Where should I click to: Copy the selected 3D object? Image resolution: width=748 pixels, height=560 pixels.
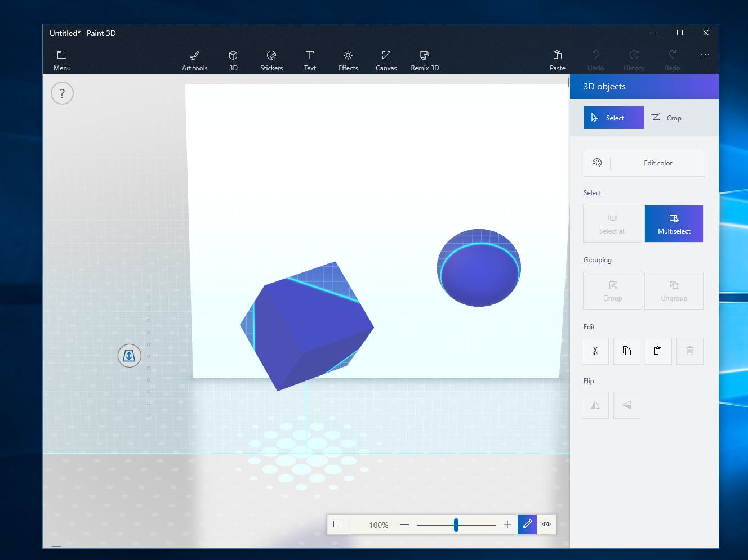pyautogui.click(x=627, y=351)
